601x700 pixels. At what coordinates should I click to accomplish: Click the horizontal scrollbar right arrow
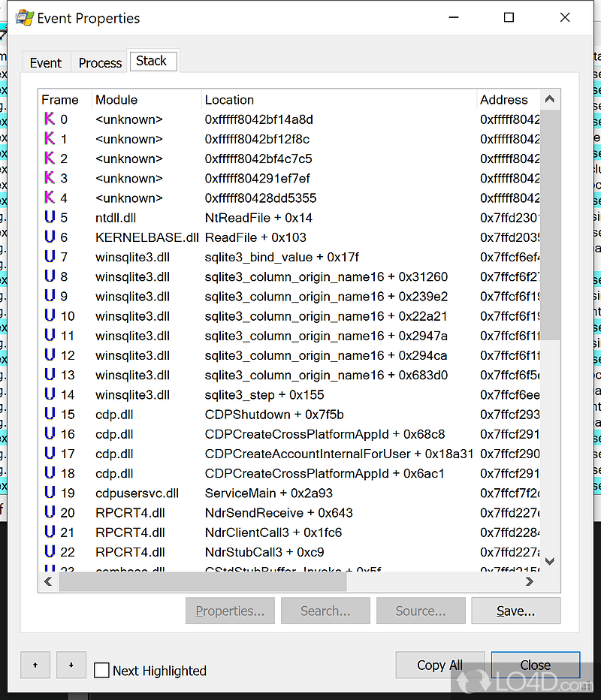pos(530,581)
